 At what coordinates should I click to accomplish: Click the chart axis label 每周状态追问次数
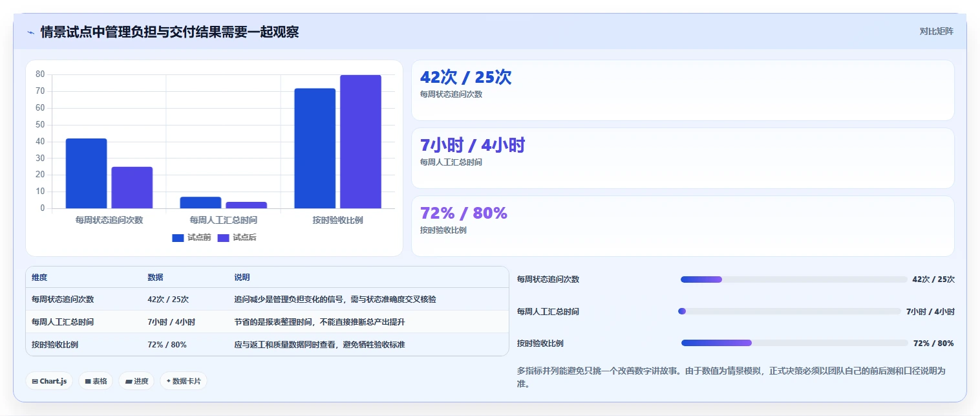[109, 220]
